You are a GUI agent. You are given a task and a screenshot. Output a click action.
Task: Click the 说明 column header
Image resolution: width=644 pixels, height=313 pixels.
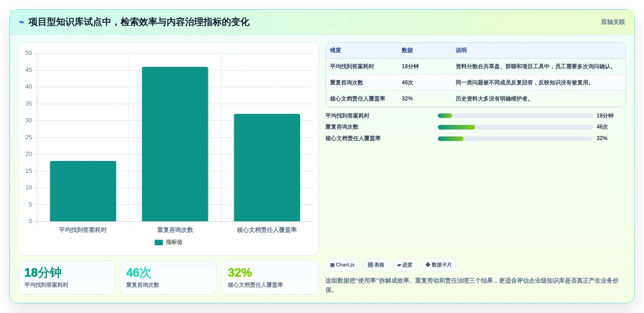coord(461,51)
